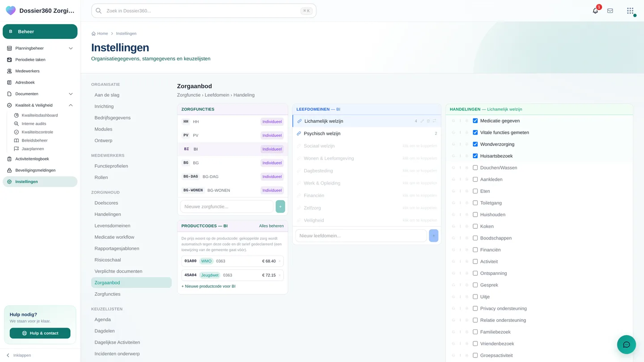Screen dimensions: 644x362
Task: Open the notifications bell icon
Action: pyautogui.click(x=595, y=11)
